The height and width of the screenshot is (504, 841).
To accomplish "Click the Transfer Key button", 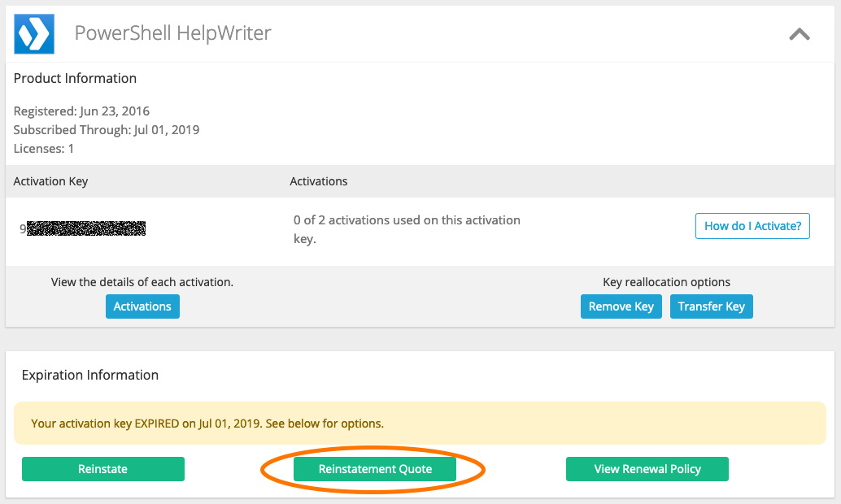I will (711, 306).
